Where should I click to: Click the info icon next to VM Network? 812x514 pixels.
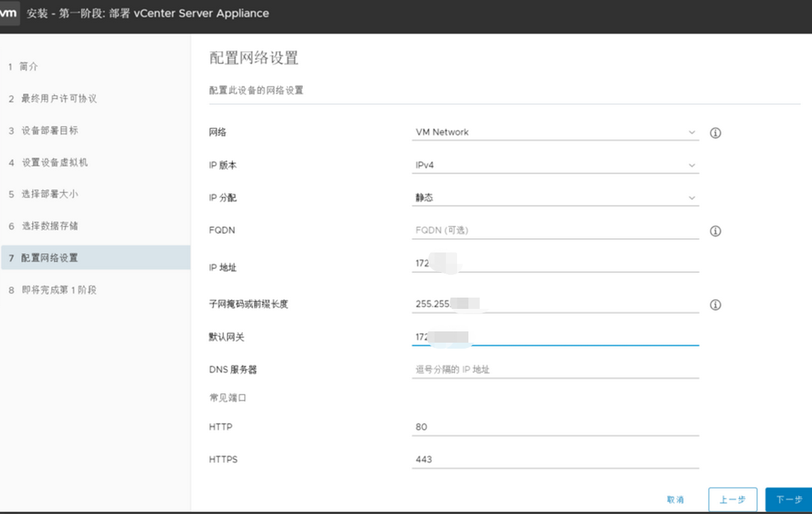(715, 133)
